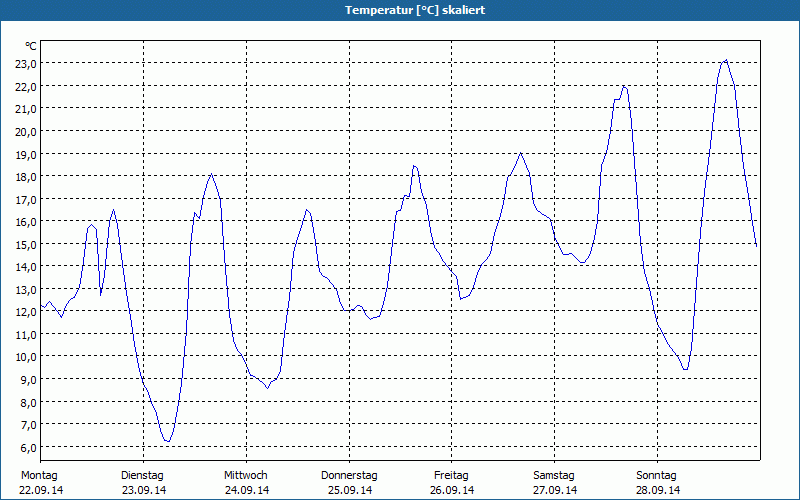Click the Samstag day label
This screenshot has height=500, width=800.
pyautogui.click(x=554, y=475)
